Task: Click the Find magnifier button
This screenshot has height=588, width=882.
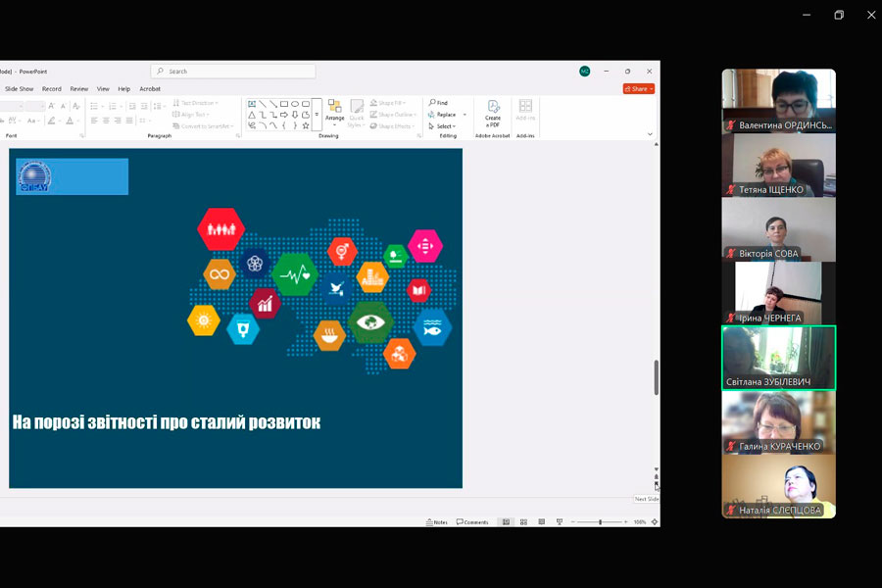Action: click(x=438, y=102)
